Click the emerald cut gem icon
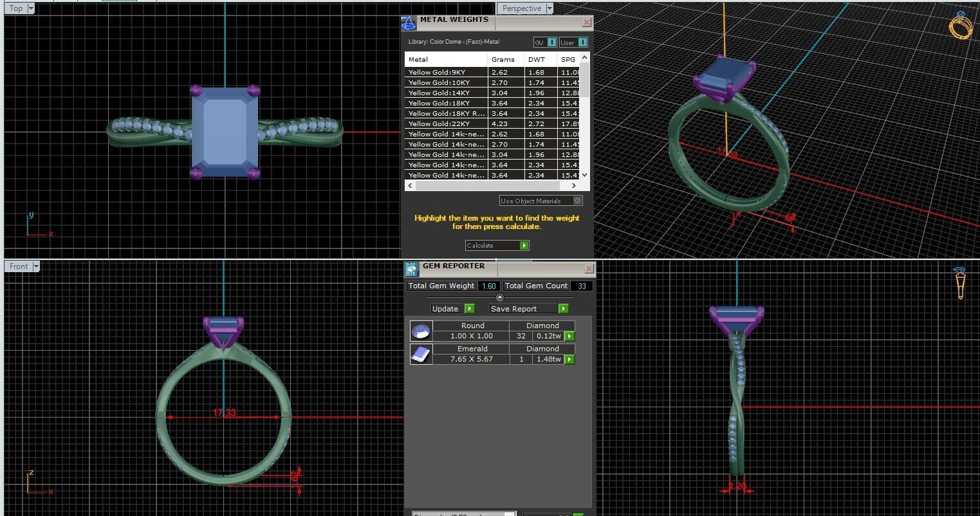The height and width of the screenshot is (516, 980). tap(421, 355)
